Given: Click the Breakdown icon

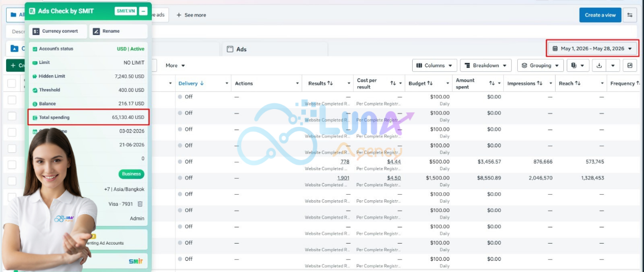Looking at the screenshot, I should (467, 65).
